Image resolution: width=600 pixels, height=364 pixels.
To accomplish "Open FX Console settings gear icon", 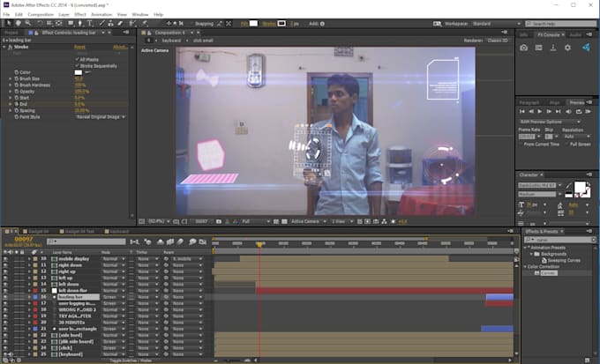I will point(567,48).
